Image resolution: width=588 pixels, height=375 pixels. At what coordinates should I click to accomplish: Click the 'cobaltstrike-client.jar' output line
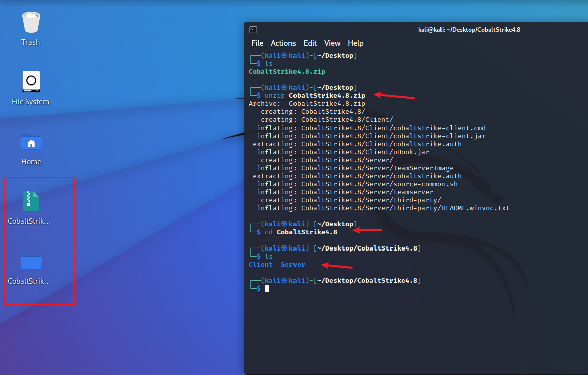pos(371,136)
